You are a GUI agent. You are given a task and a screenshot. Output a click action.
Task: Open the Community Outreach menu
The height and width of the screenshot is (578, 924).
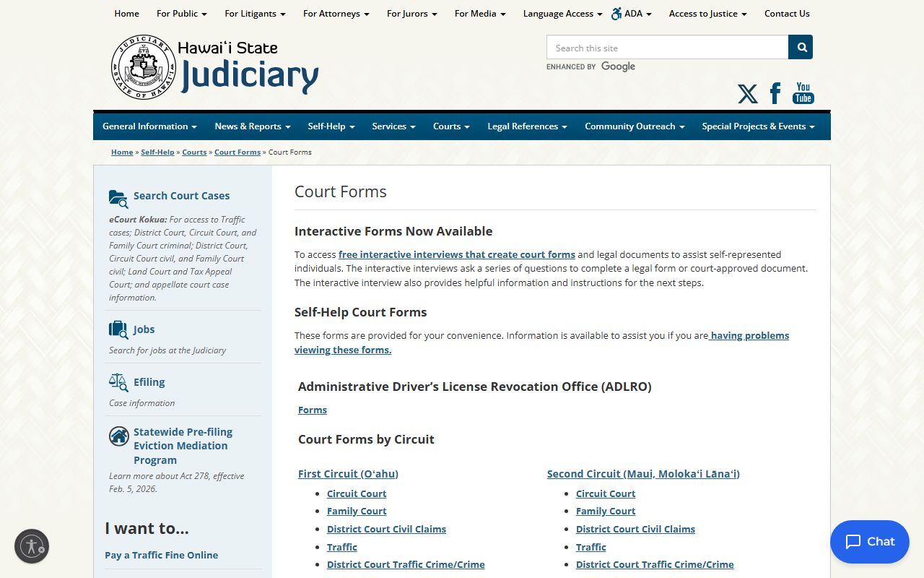tap(635, 126)
